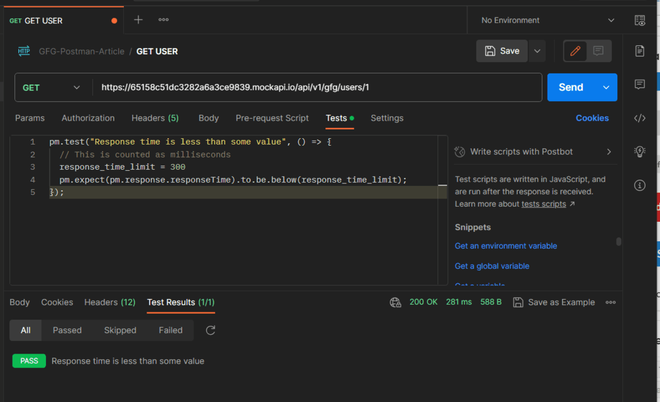Open new tab with plus icon

(138, 20)
